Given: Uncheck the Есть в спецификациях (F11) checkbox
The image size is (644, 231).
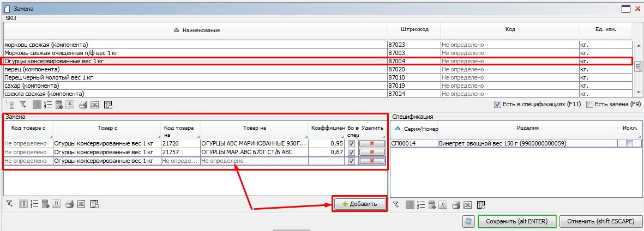Looking at the screenshot, I should [x=497, y=105].
